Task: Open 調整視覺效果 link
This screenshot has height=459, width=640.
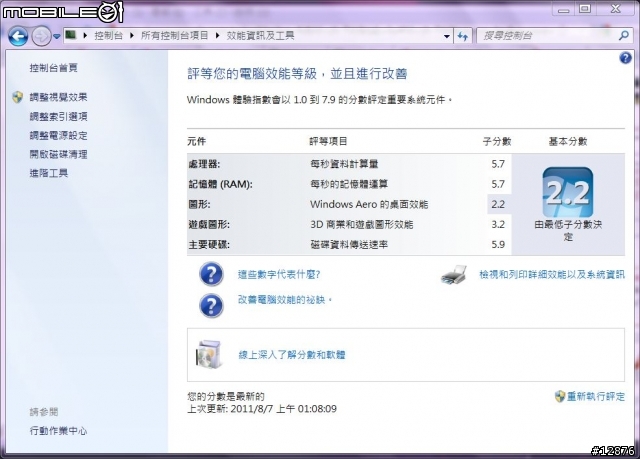Action: click(x=58, y=97)
